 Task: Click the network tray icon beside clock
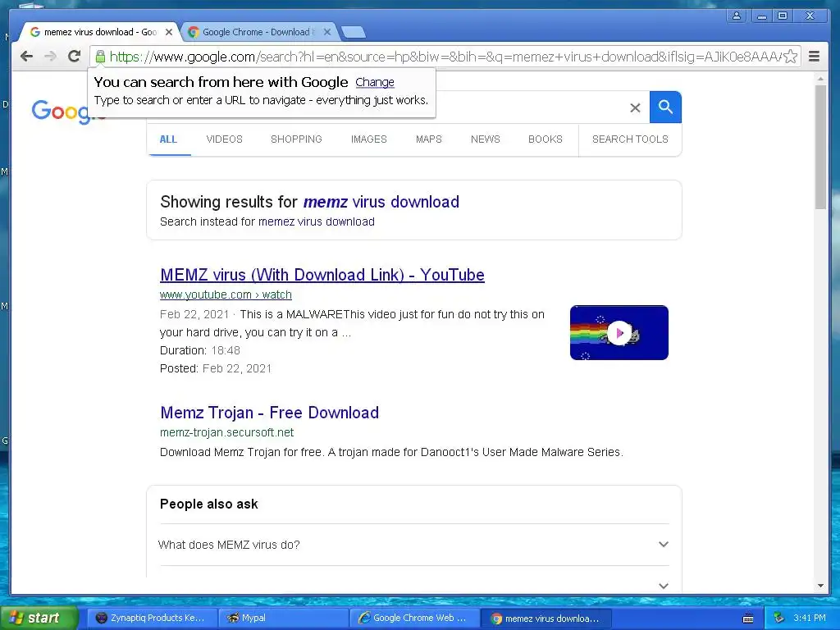pos(779,619)
